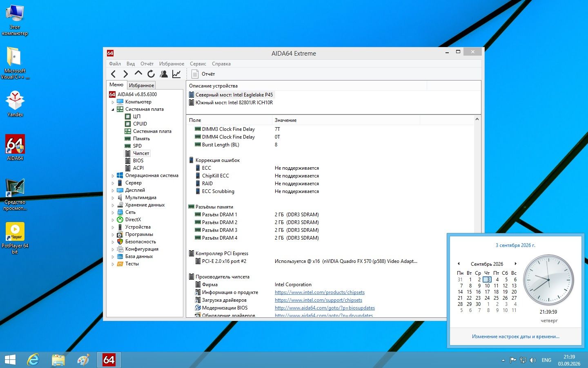
Task: Open the Справка menu
Action: pos(221,64)
